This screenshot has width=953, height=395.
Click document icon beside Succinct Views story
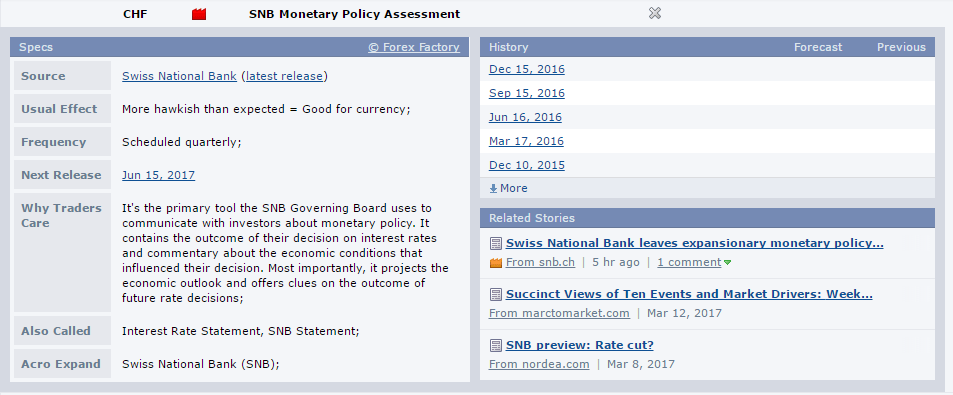[496, 295]
